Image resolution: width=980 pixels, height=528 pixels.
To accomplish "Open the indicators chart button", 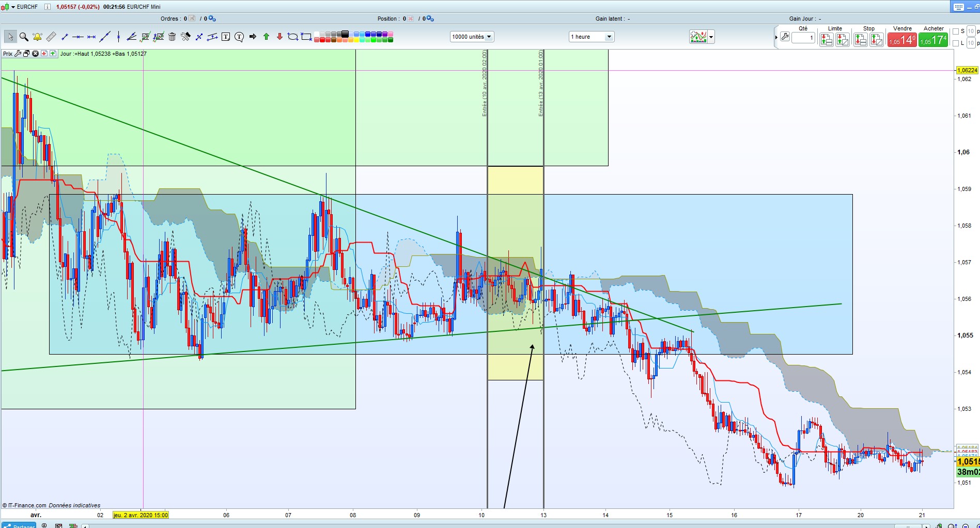I will 698,37.
